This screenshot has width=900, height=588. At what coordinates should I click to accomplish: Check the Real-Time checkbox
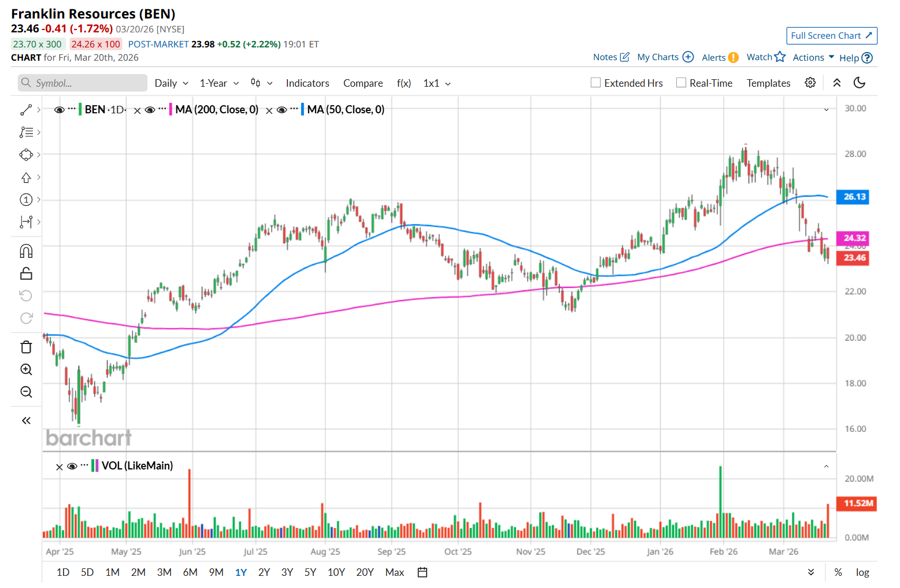682,83
